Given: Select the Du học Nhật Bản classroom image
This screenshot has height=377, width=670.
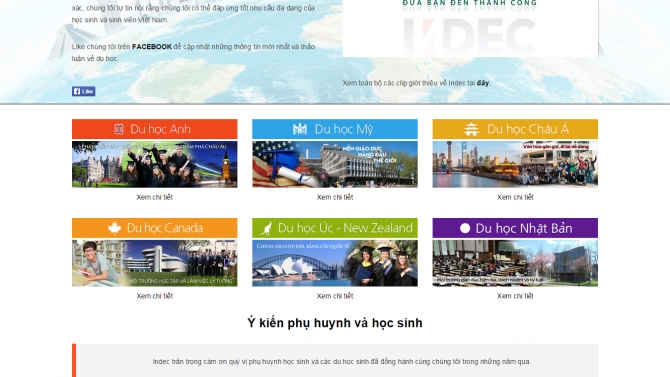Looking at the screenshot, I should click(x=515, y=263).
